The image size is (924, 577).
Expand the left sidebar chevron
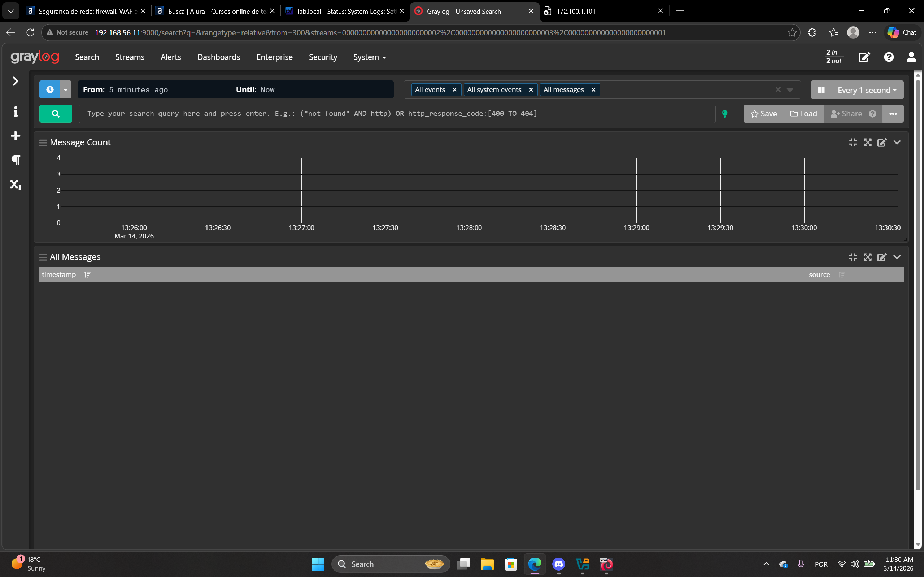point(15,81)
